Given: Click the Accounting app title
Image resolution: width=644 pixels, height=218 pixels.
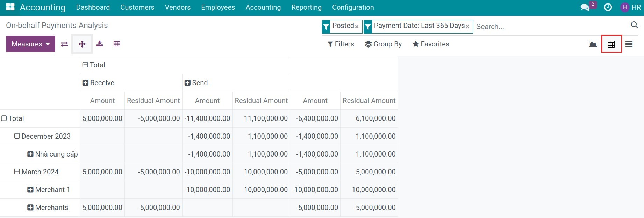Looking at the screenshot, I should (x=43, y=7).
